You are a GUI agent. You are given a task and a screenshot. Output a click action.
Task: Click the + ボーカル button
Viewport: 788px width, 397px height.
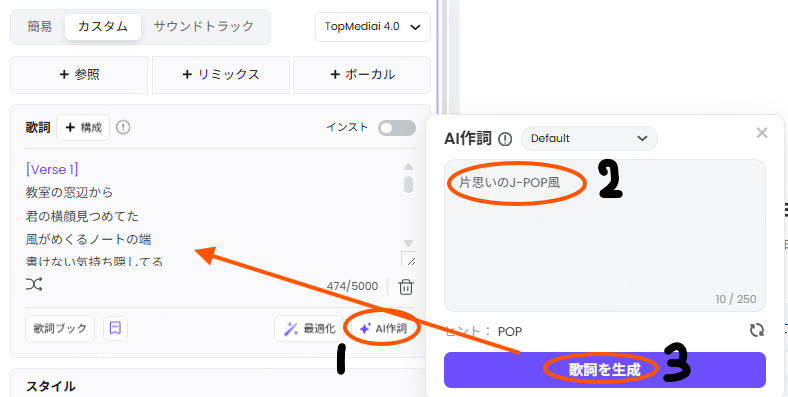click(x=362, y=74)
